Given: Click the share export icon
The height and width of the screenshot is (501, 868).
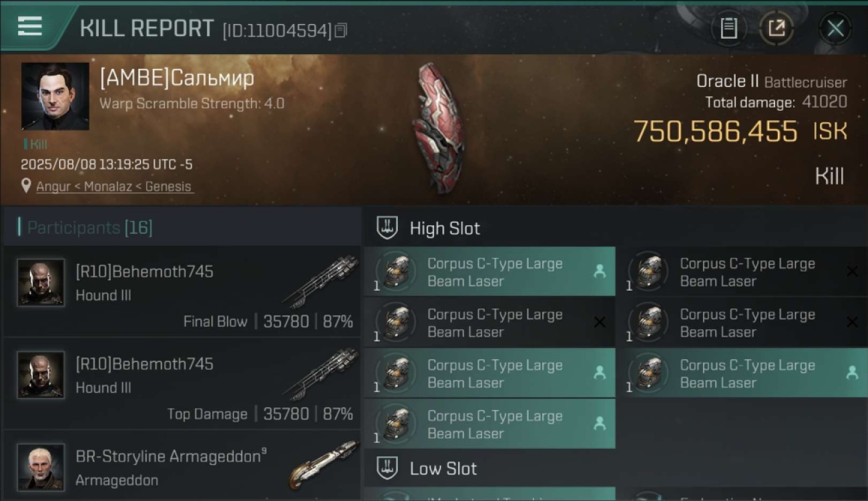Looking at the screenshot, I should (x=777, y=28).
